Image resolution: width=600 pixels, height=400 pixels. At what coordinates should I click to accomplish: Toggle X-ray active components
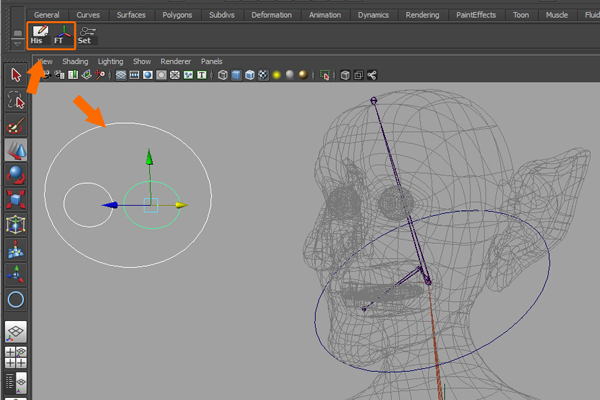(x=358, y=75)
